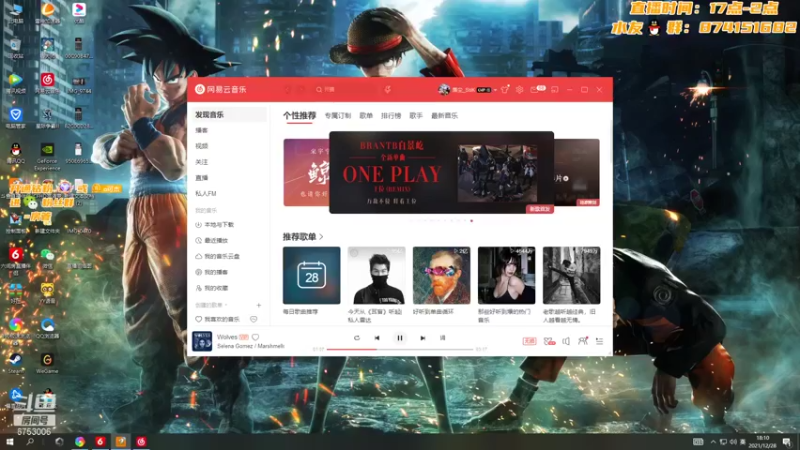Image resolution: width=800 pixels, height=450 pixels.
Task: Click in the search input field
Action: point(347,90)
